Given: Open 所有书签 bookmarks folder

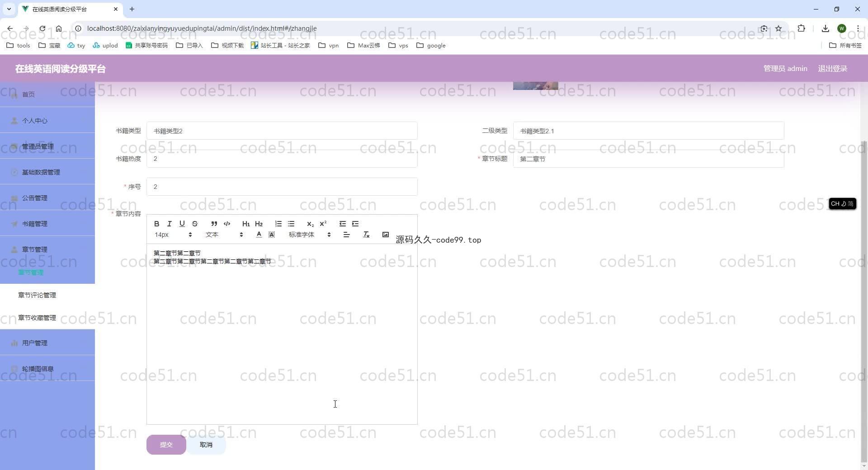Looking at the screenshot, I should (845, 45).
